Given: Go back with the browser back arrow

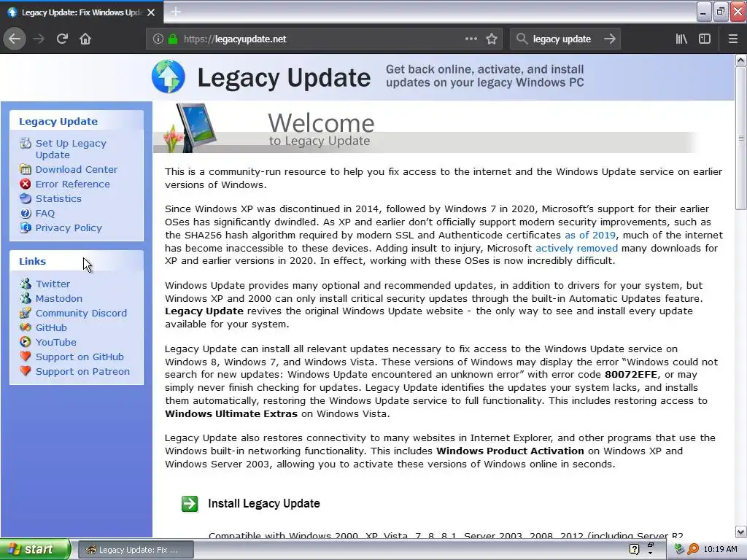Looking at the screenshot, I should click(x=15, y=39).
